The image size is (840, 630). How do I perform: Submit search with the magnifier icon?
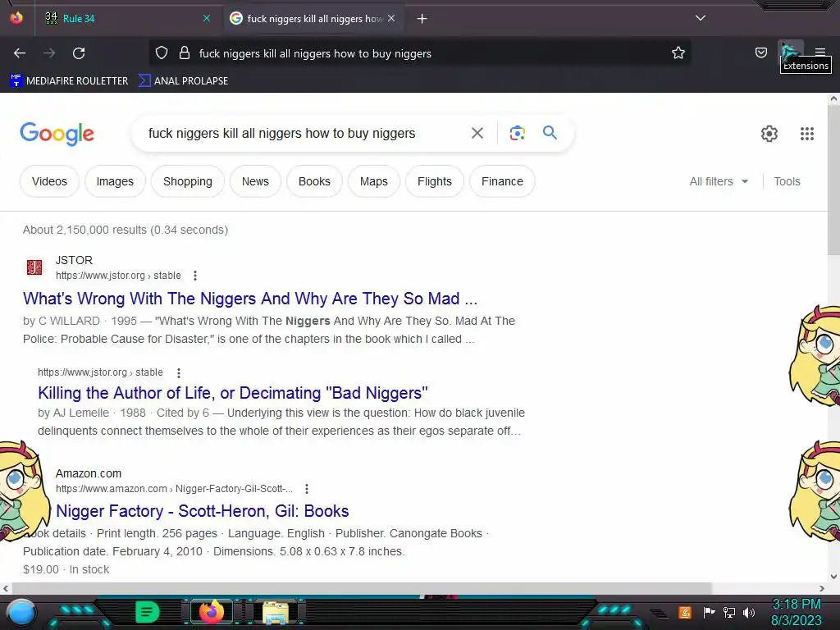[x=550, y=132]
